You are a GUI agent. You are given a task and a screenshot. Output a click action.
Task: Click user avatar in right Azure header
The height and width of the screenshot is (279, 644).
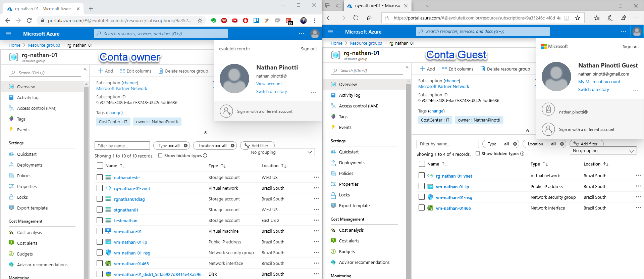[637, 32]
